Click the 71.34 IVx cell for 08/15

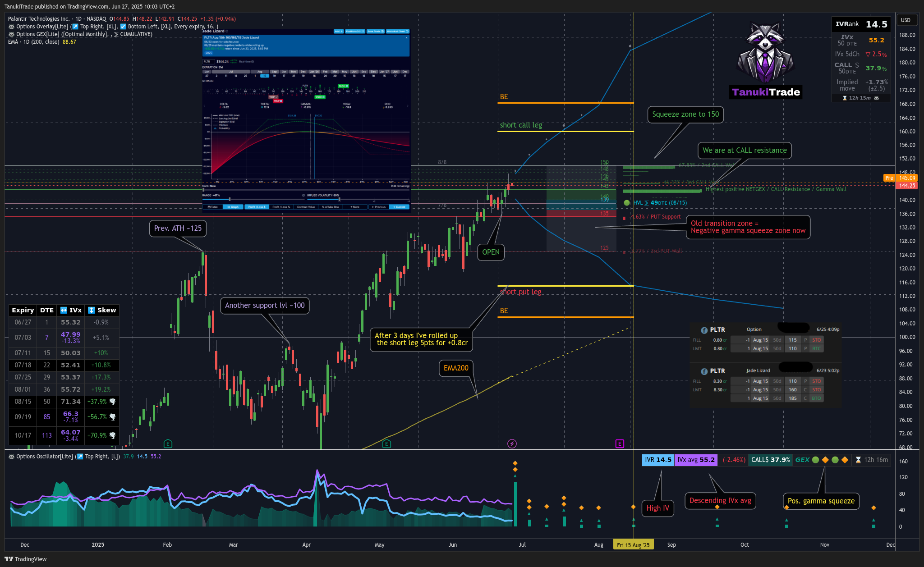tap(71, 402)
